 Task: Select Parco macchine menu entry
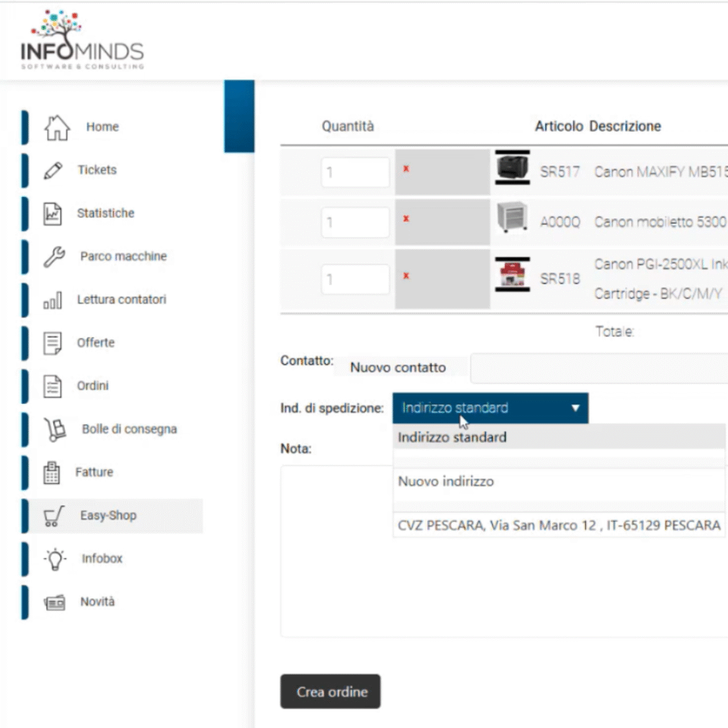click(124, 256)
